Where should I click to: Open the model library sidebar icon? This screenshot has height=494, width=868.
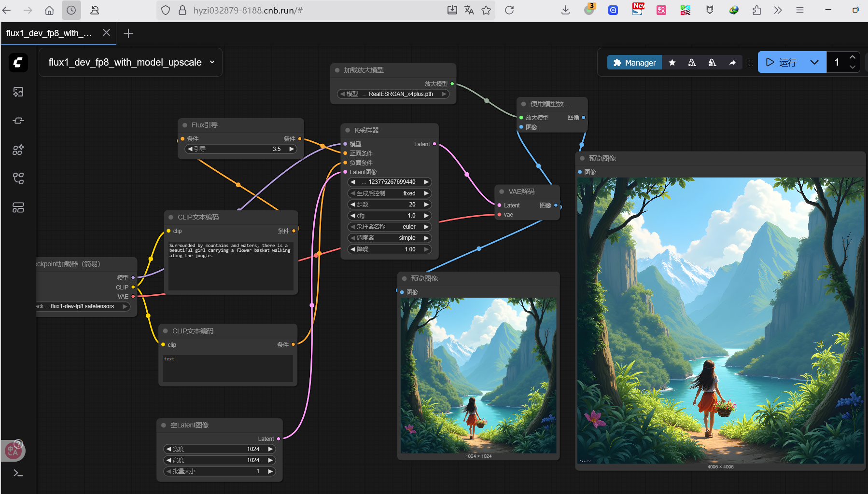(x=18, y=150)
